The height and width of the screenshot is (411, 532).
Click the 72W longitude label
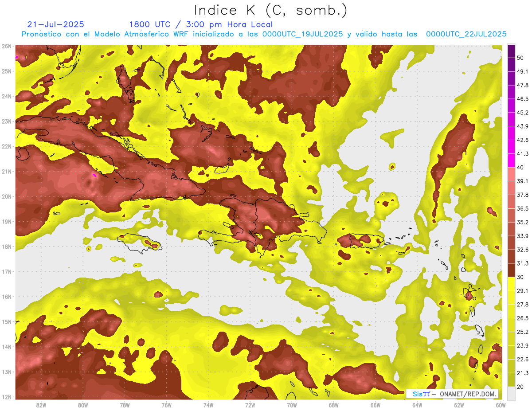(x=250, y=405)
